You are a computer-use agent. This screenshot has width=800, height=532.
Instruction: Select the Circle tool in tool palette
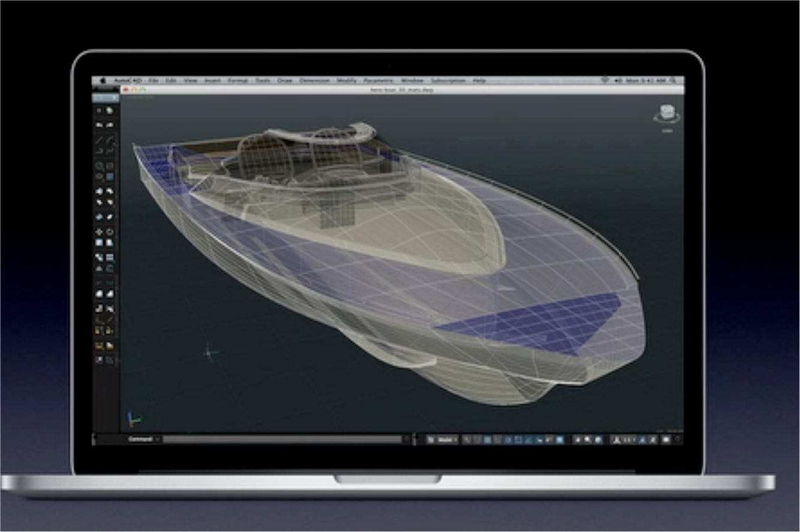coord(100,166)
